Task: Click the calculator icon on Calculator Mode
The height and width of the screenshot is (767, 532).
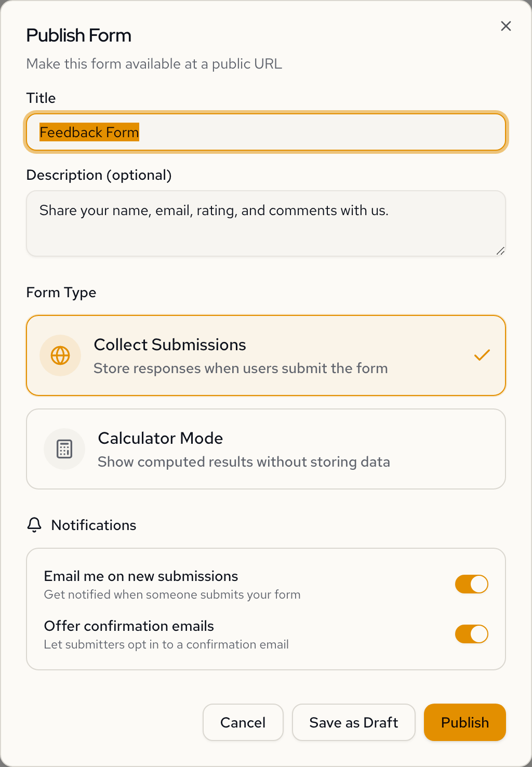Action: click(x=64, y=449)
